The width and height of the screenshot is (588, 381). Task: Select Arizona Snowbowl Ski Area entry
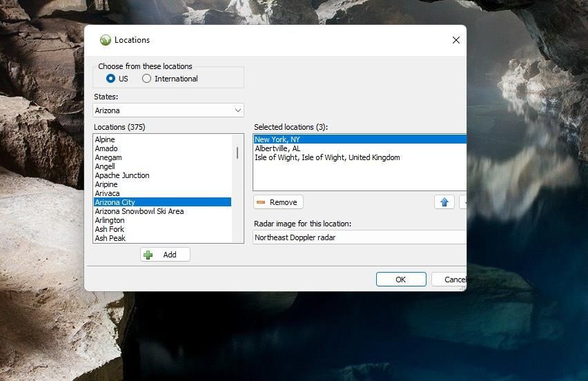coord(162,211)
